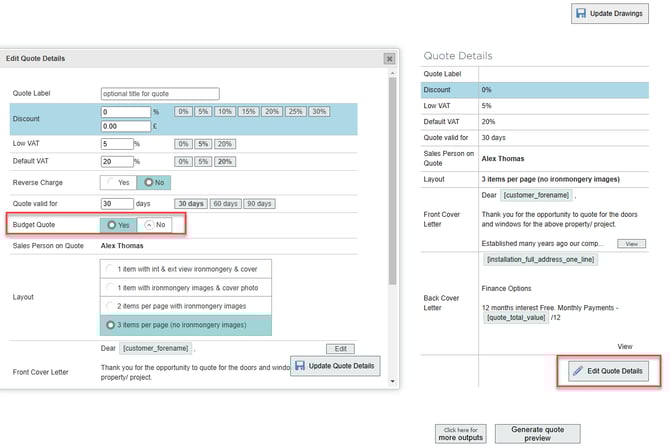The height and width of the screenshot is (448, 670).
Task: Select Yes for Budget Quote
Action: (x=118, y=225)
